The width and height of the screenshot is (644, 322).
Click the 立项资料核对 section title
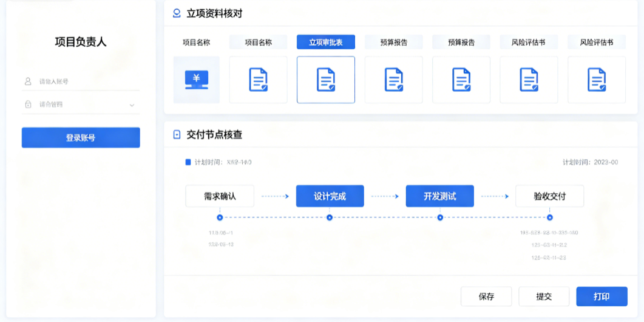pyautogui.click(x=214, y=13)
